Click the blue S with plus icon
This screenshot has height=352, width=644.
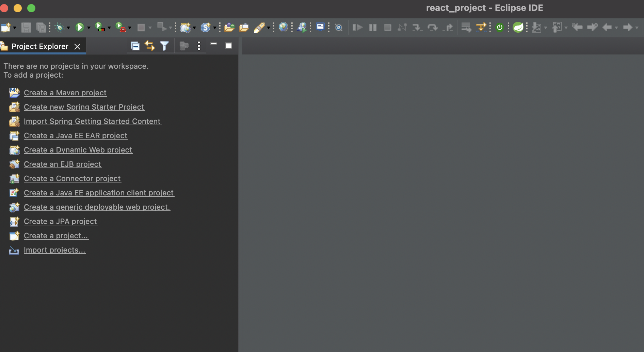pyautogui.click(x=205, y=27)
